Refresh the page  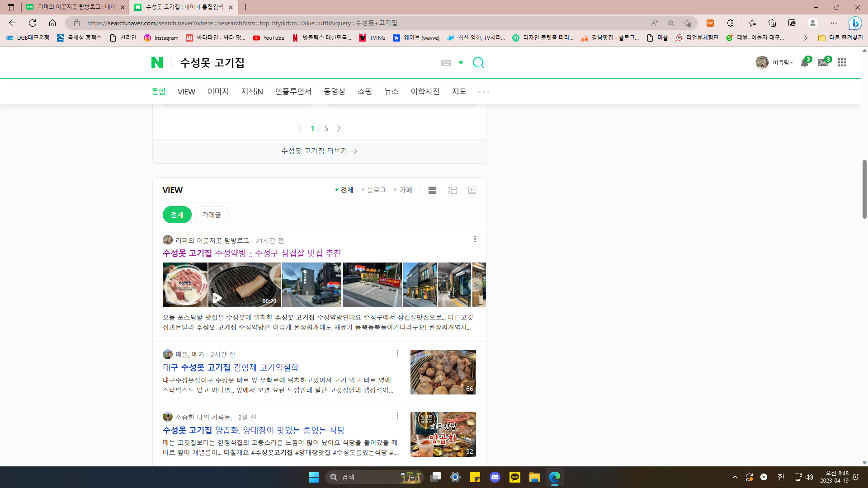pyautogui.click(x=33, y=23)
